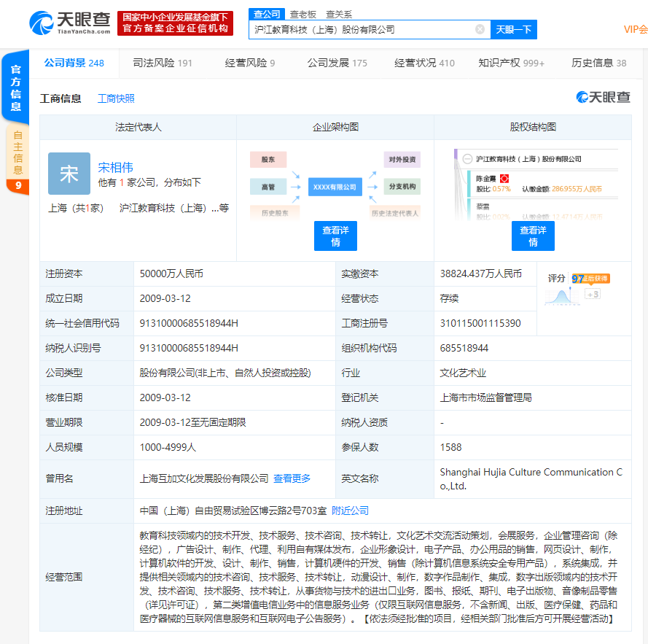Switch to 查老板 search tab

[303, 15]
